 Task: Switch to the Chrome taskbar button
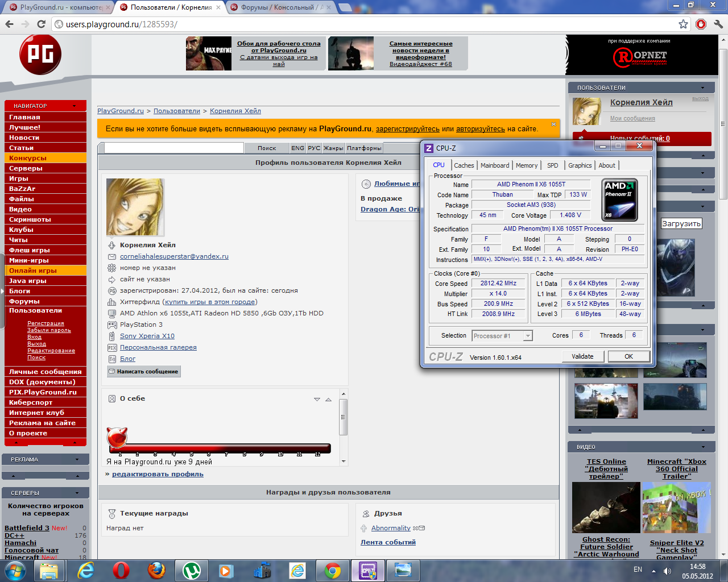coord(333,571)
